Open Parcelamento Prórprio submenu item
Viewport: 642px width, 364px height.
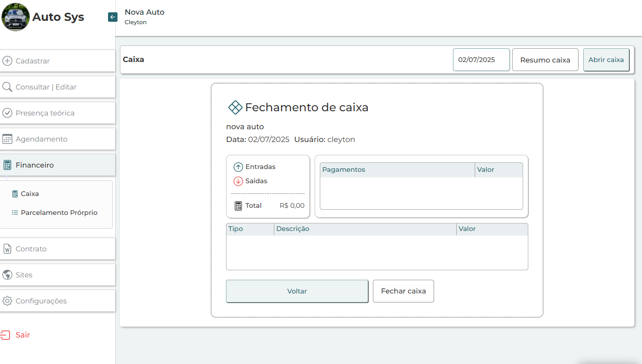59,213
